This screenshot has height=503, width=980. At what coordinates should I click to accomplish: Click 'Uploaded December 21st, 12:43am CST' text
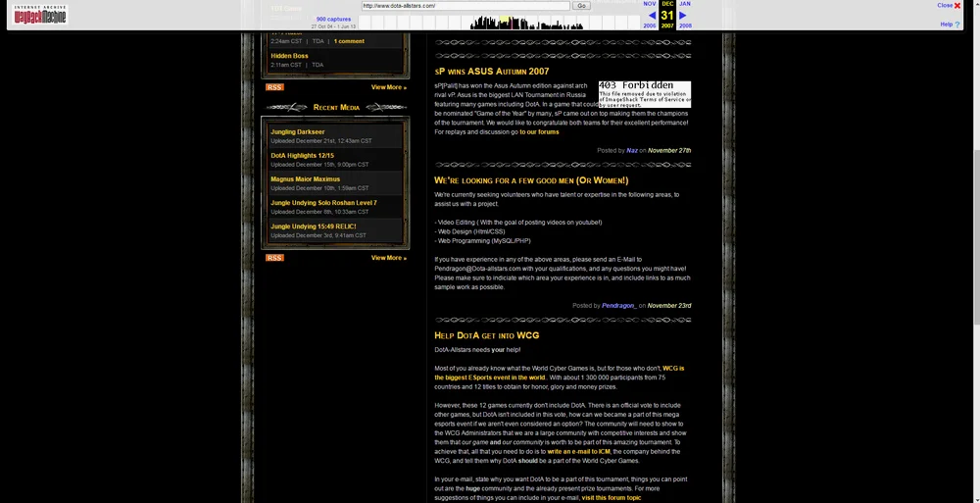click(321, 141)
